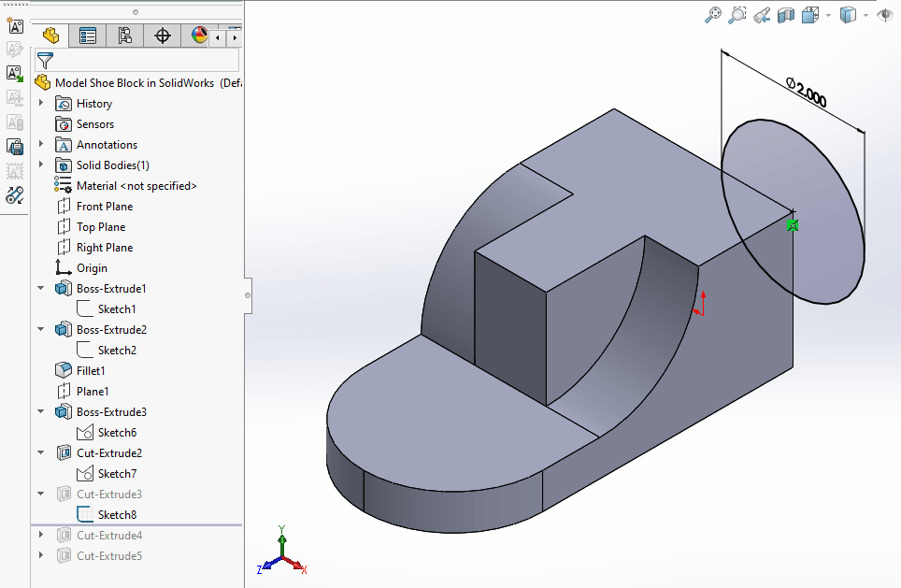Click the Zoom to Fit icon
The width and height of the screenshot is (901, 588).
click(713, 15)
